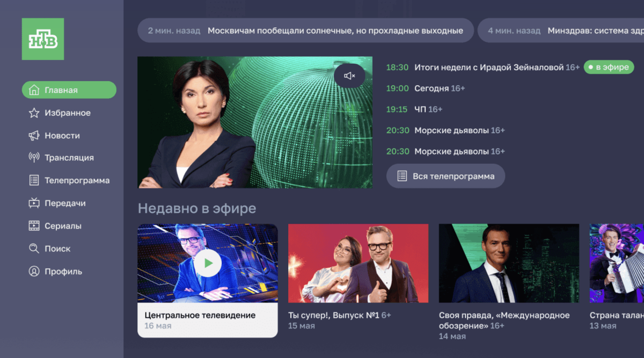Click the film strip icon for Сериалы
This screenshot has height=358, width=644.
pyautogui.click(x=34, y=226)
